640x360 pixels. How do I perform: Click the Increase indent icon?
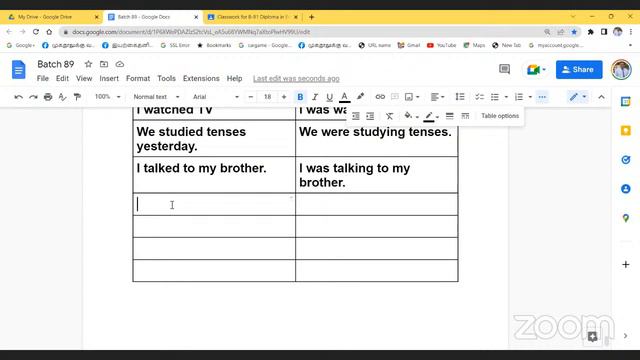click(370, 116)
